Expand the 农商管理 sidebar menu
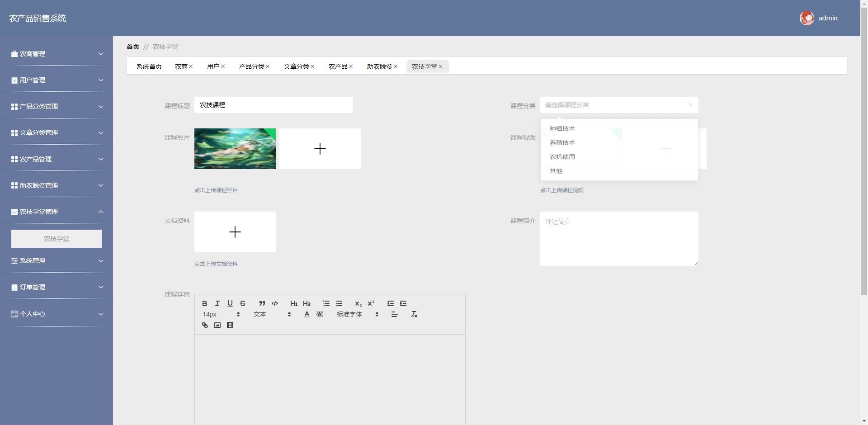The image size is (868, 425). tap(57, 54)
